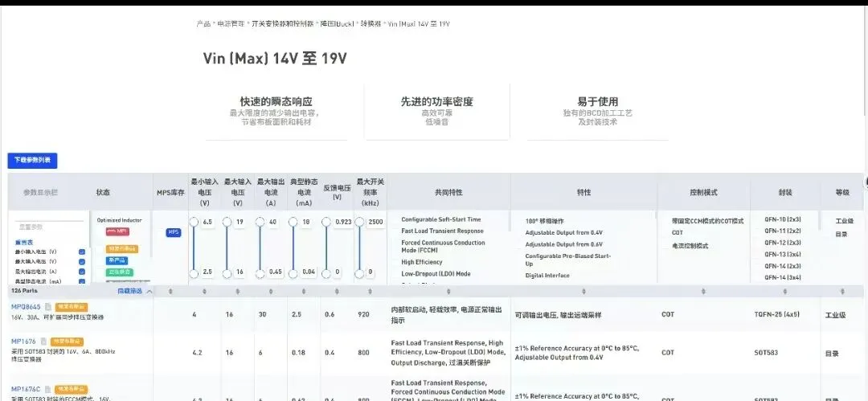This screenshot has width=868, height=401.
Task: Click the orange badge beside MPQ8645
Action: tap(71, 307)
